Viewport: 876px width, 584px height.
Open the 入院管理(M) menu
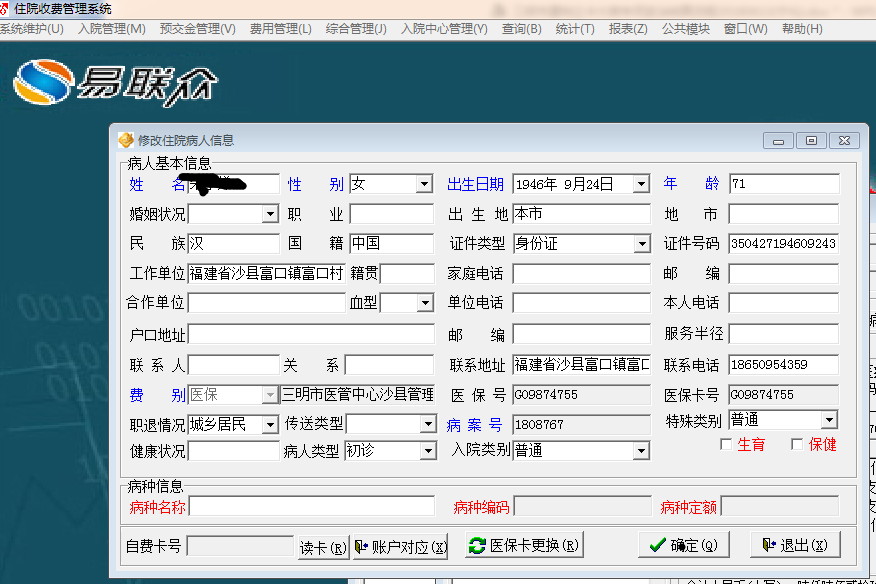coord(112,29)
